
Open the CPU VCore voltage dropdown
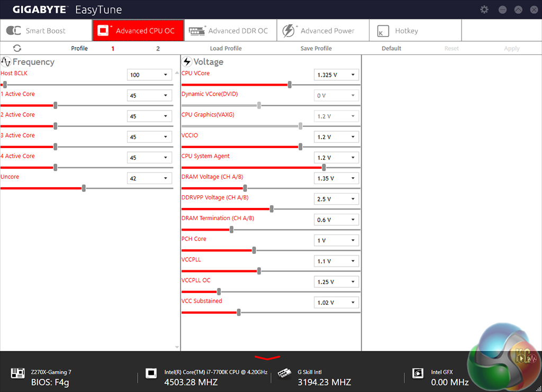pos(336,75)
